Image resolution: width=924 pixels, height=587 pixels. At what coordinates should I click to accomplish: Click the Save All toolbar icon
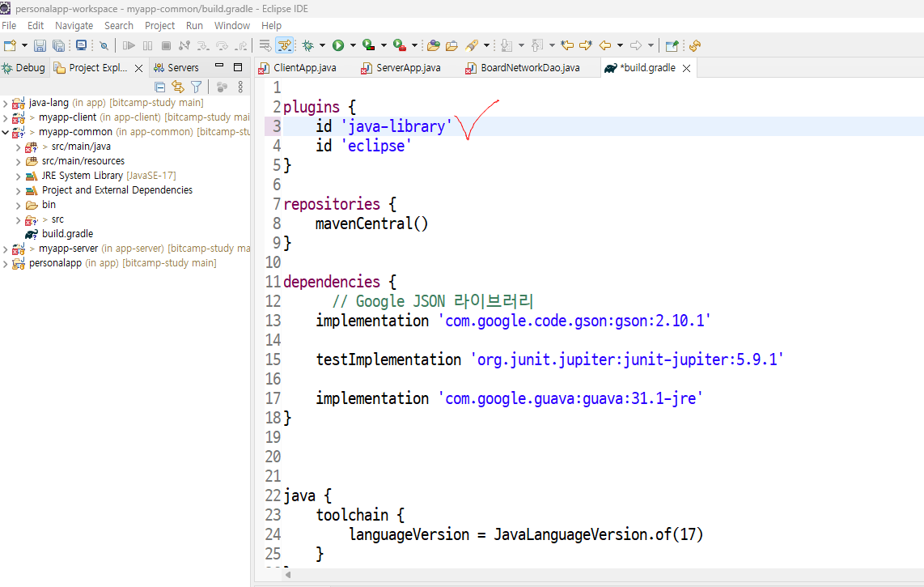point(58,45)
